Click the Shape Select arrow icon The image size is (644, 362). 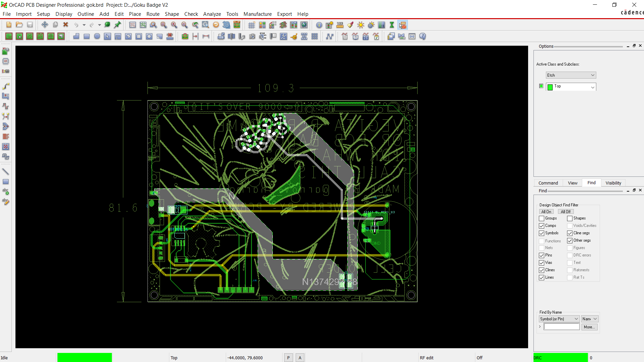tap(108, 36)
